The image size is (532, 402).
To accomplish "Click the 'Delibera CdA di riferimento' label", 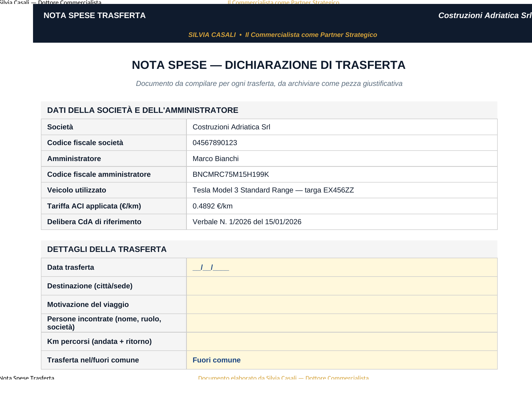I will pyautogui.click(x=94, y=222).
